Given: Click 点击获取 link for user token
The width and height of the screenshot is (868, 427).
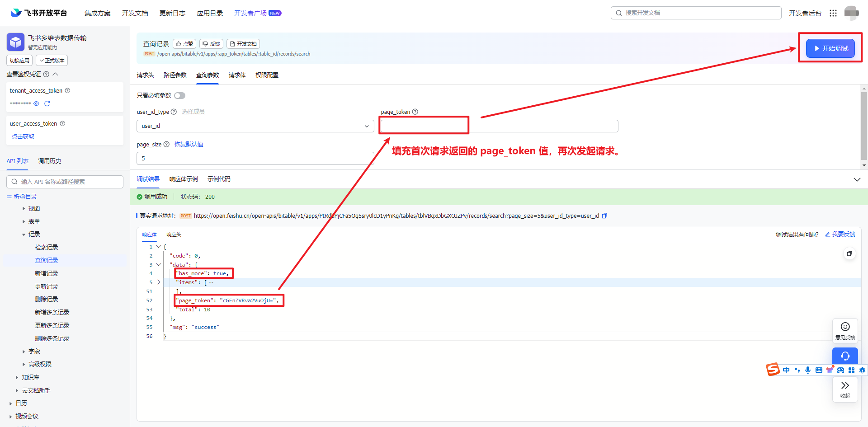Looking at the screenshot, I should coord(23,136).
